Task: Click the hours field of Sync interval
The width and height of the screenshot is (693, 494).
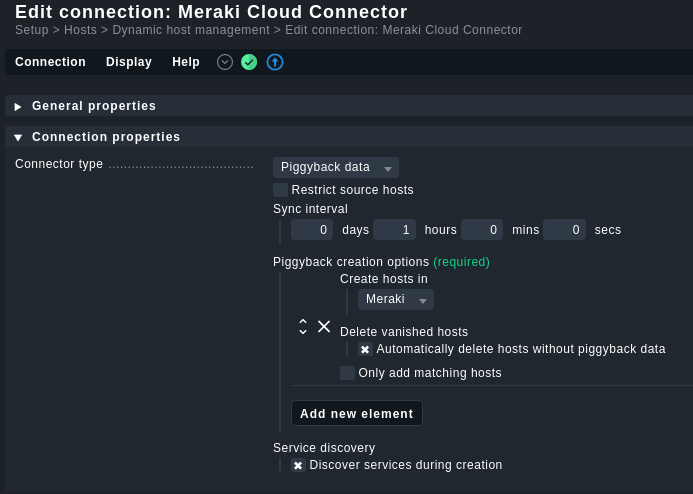Action: (394, 230)
